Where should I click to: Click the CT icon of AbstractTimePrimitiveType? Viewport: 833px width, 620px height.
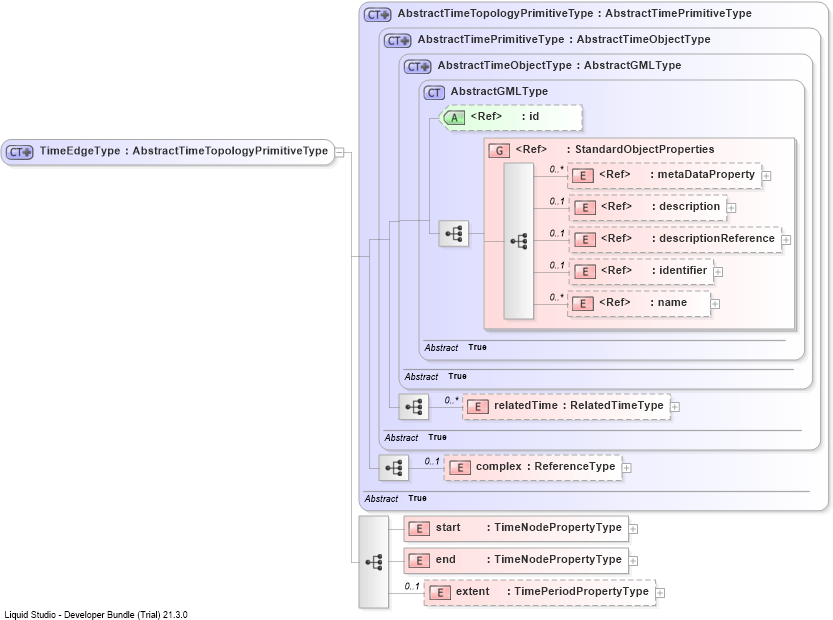[398, 40]
